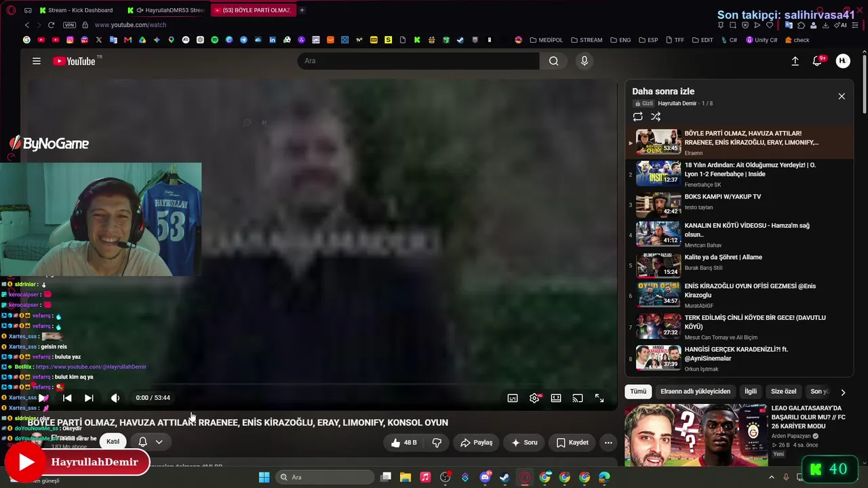Click the youtube.com/watch address bar
This screenshot has width=868, height=488.
[x=130, y=25]
